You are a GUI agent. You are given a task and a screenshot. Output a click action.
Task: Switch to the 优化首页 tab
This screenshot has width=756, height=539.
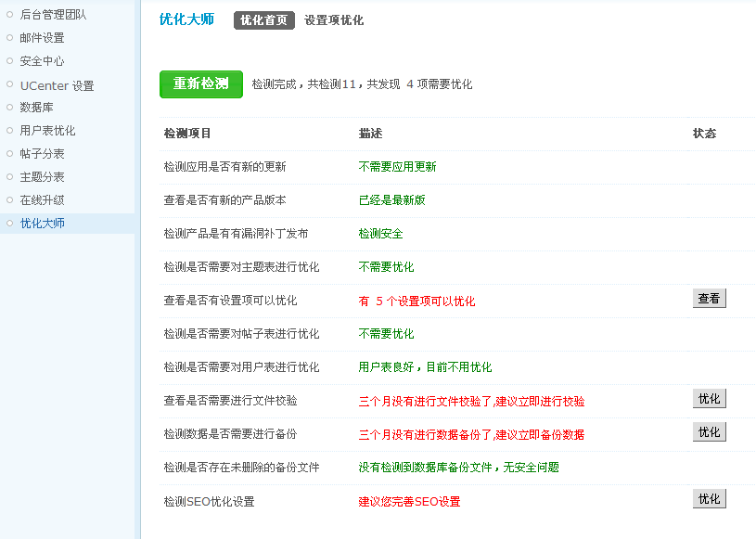tap(264, 20)
